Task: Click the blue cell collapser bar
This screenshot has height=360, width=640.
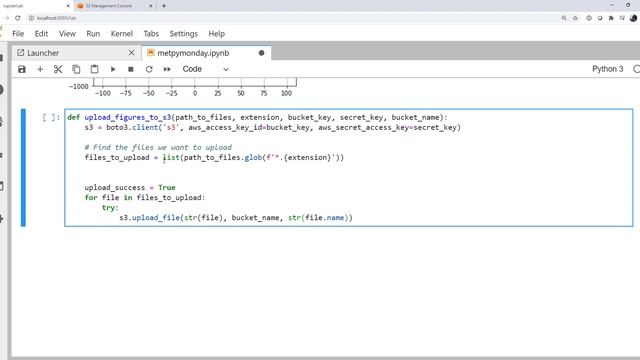Action: click(x=23, y=167)
